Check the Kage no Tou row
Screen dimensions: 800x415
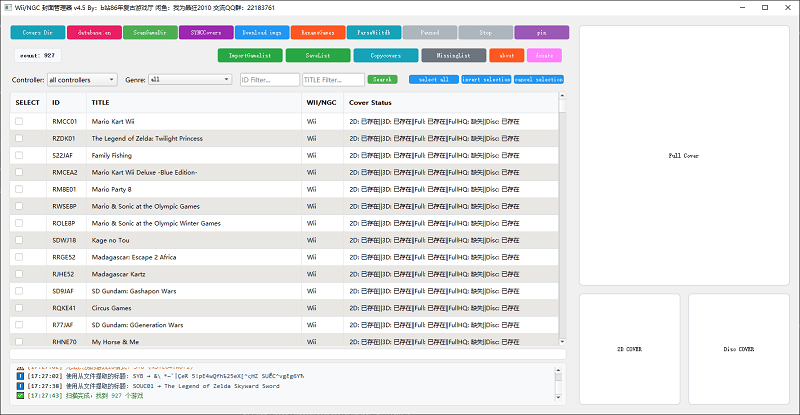click(19, 240)
